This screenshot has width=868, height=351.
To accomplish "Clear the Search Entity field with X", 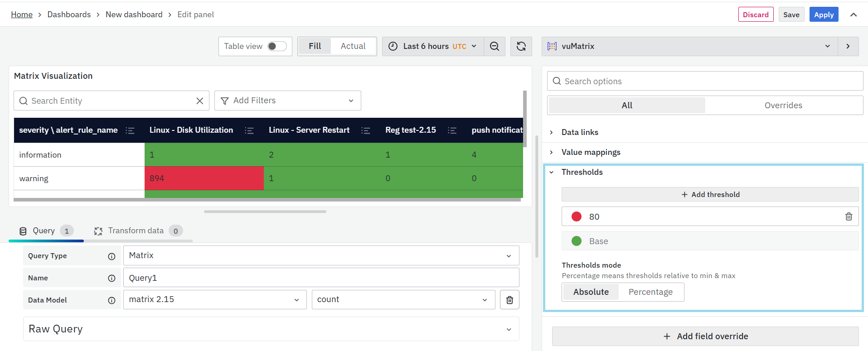I will coord(199,101).
